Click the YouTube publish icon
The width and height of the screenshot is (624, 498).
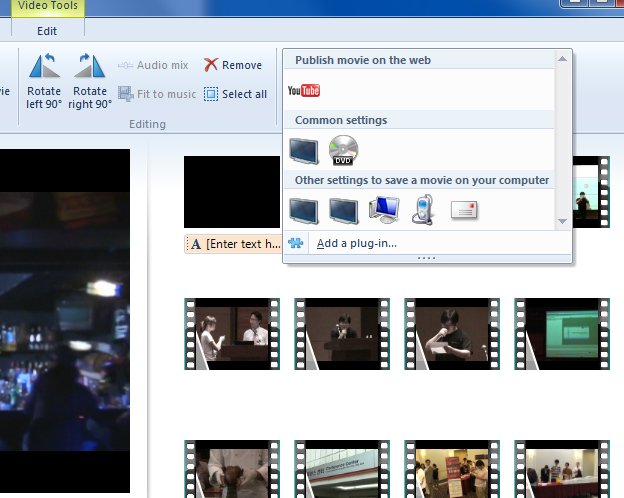pos(303,91)
